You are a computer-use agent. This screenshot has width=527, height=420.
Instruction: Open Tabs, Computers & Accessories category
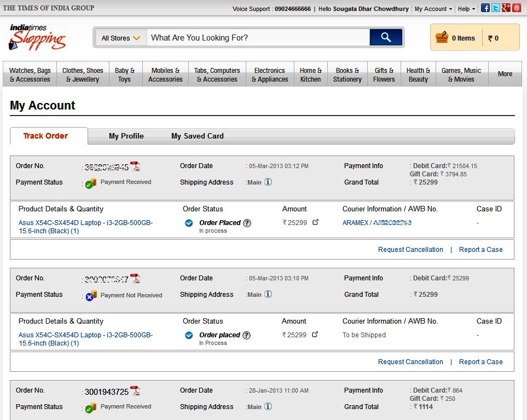point(217,74)
